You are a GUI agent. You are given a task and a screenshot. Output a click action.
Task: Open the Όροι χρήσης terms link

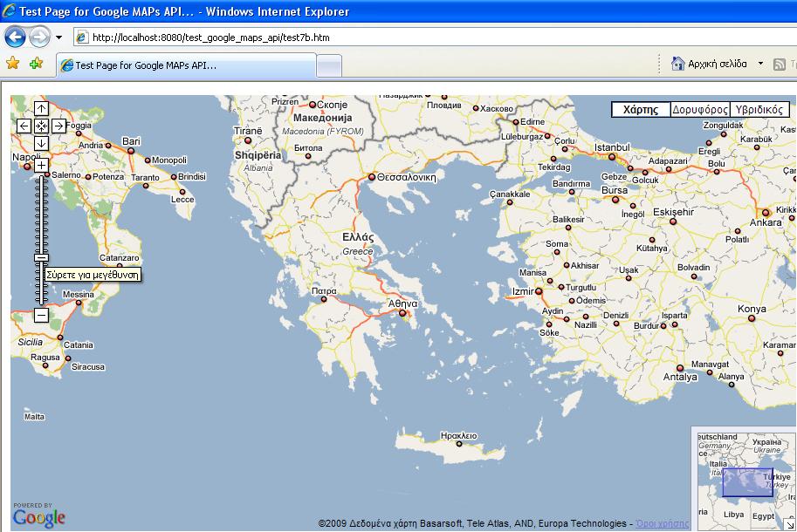[663, 523]
